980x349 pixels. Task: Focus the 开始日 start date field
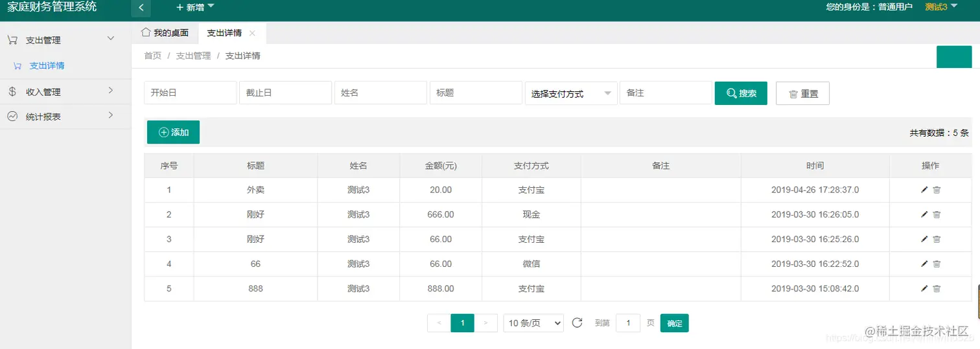point(190,93)
